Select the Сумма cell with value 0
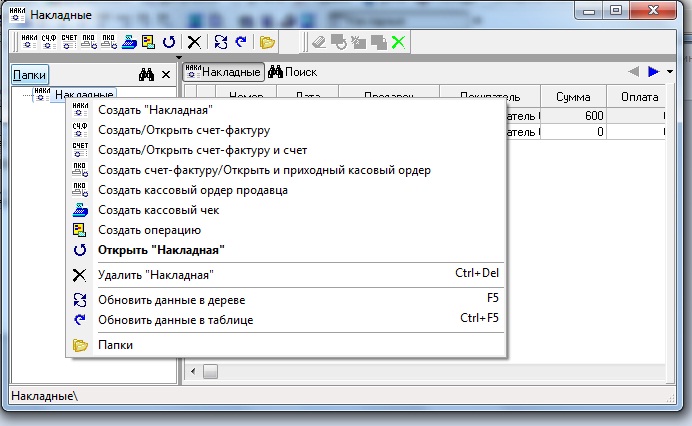Image resolution: width=692 pixels, height=426 pixels. pos(573,132)
